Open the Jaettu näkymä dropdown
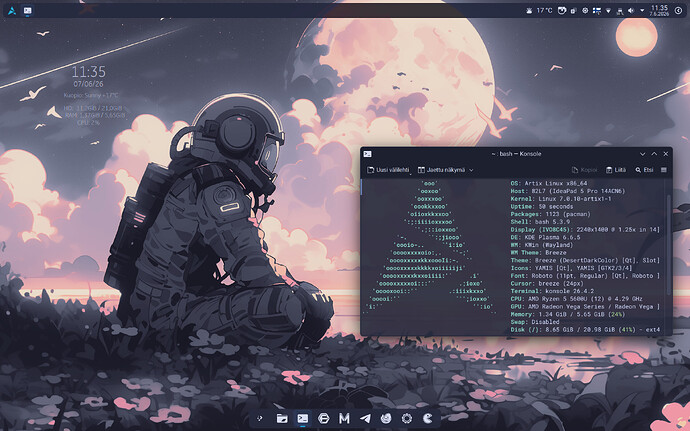 445,170
